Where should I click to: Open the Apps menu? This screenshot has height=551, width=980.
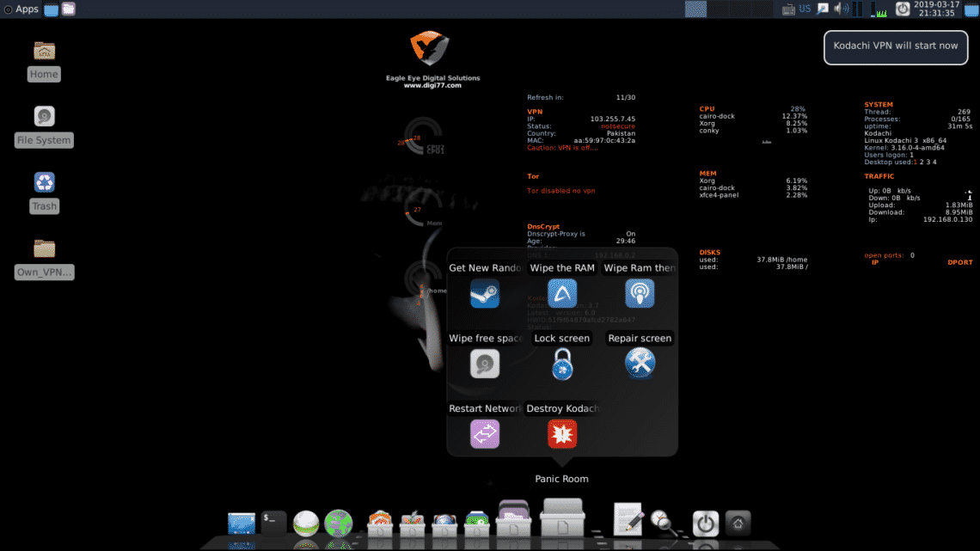point(21,9)
